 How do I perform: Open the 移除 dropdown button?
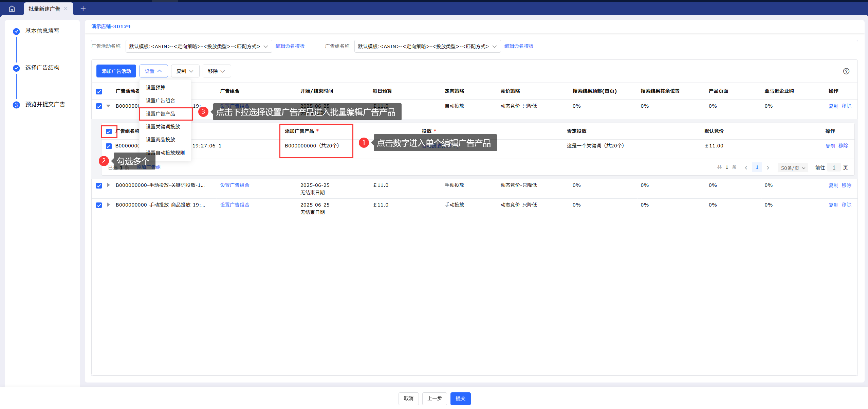[x=217, y=71]
